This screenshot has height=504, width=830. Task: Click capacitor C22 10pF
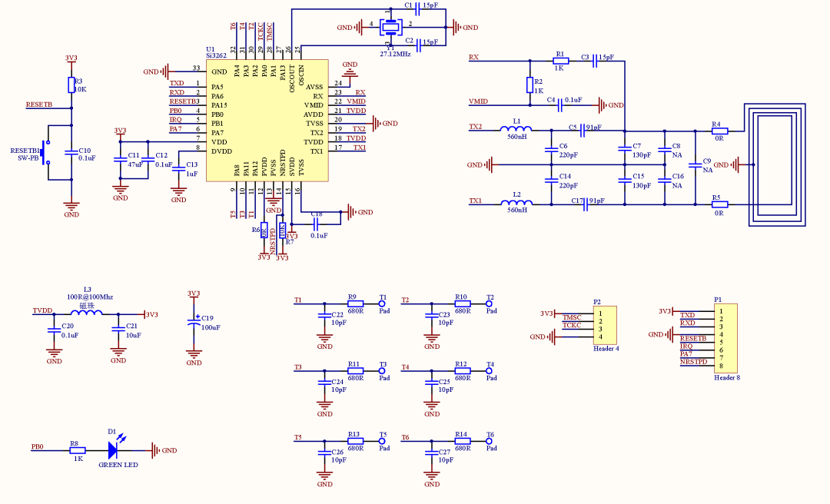(324, 316)
